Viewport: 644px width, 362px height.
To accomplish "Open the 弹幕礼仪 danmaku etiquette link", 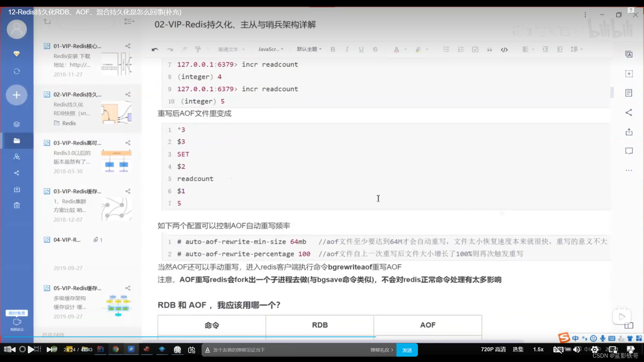I will coord(382,350).
